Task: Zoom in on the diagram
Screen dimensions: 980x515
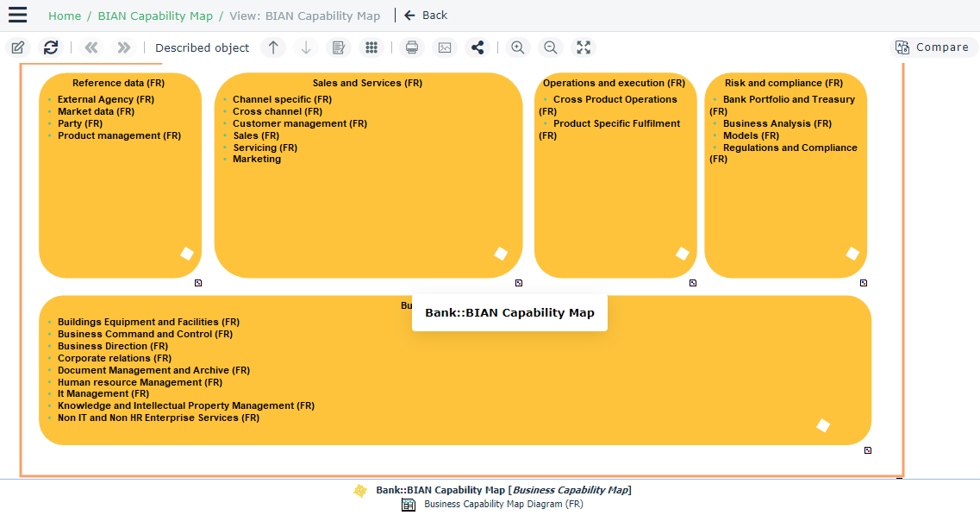Action: pyautogui.click(x=517, y=47)
